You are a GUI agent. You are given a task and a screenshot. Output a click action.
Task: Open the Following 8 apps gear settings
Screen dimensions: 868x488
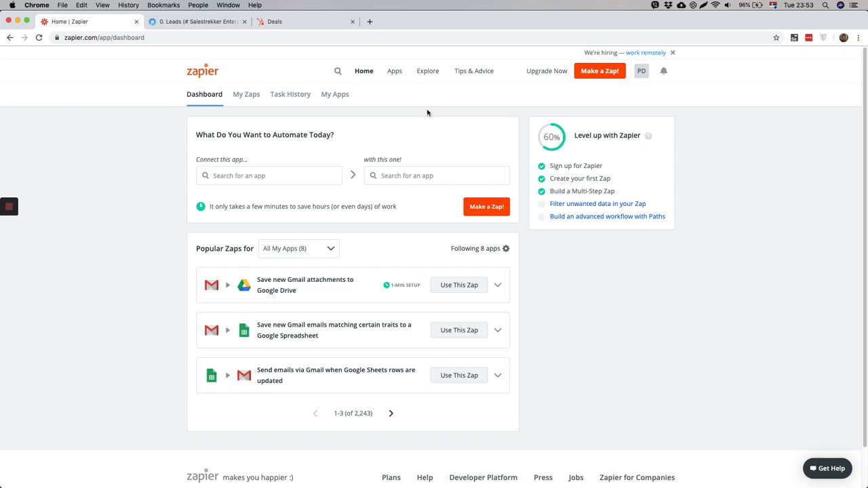pos(506,248)
